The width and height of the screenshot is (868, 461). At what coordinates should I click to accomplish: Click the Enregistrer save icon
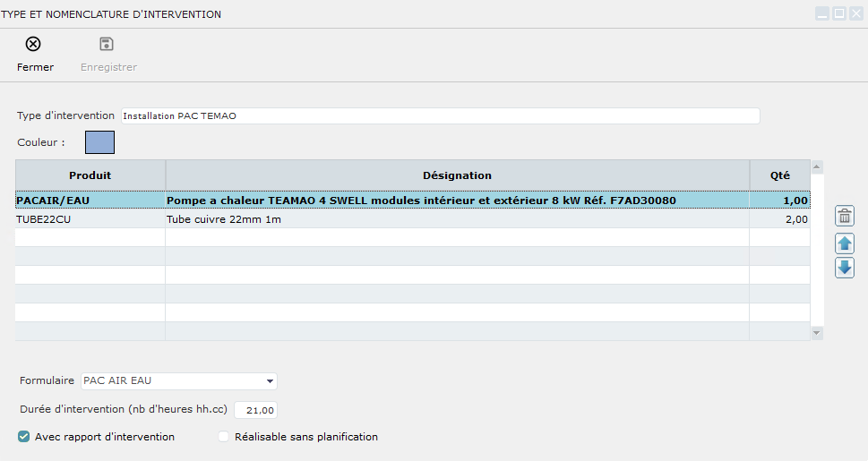(107, 45)
